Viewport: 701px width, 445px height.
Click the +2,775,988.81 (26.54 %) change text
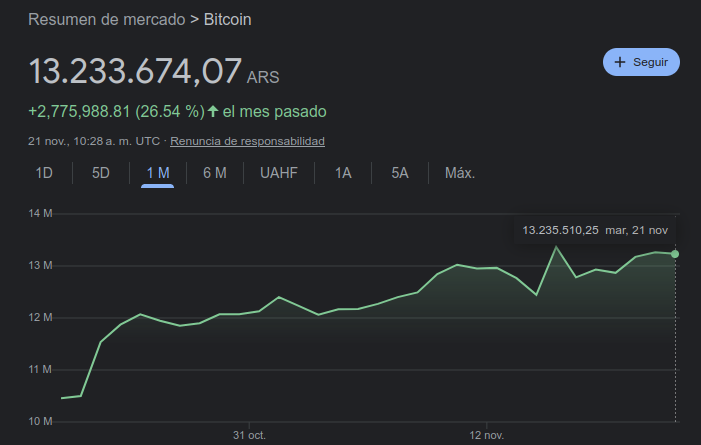point(116,111)
